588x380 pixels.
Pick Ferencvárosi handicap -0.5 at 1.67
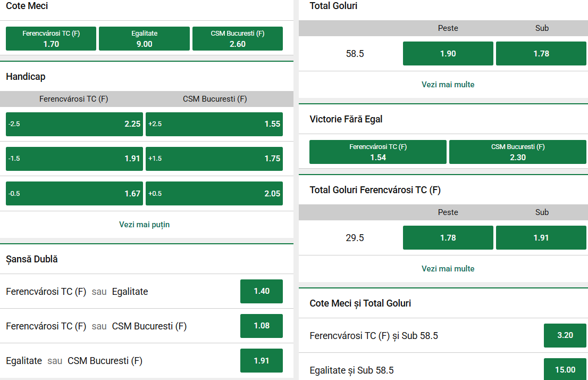(74, 194)
